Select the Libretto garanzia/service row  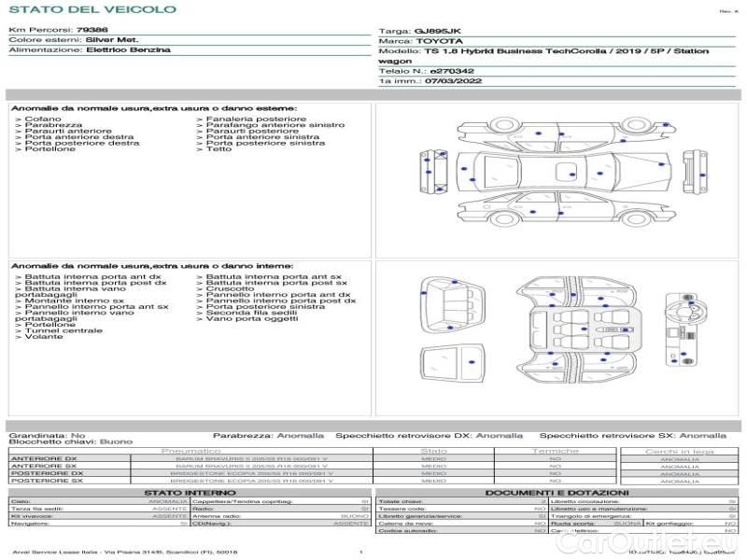tap(461, 516)
